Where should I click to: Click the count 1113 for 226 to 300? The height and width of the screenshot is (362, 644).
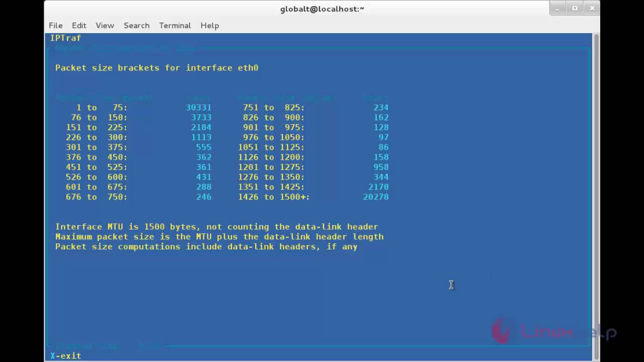(201, 137)
